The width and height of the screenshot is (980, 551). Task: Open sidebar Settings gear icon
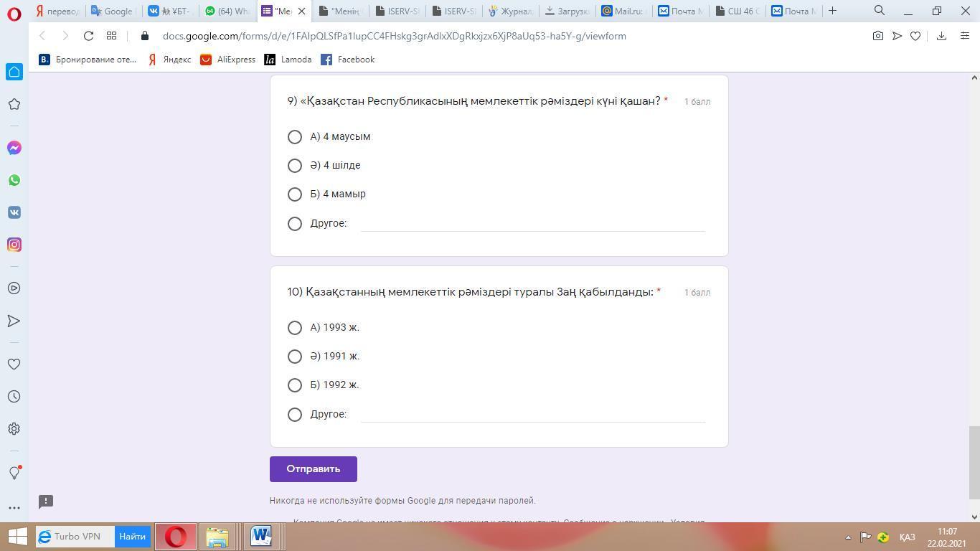[x=14, y=429]
